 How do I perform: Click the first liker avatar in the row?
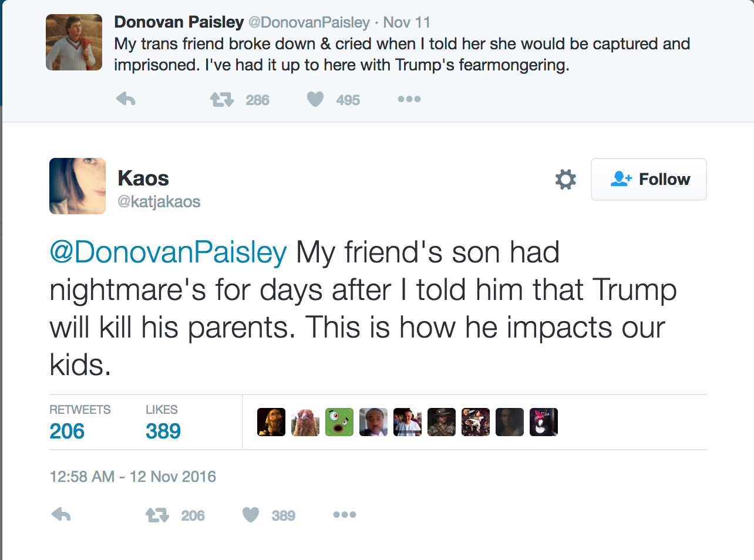[271, 422]
